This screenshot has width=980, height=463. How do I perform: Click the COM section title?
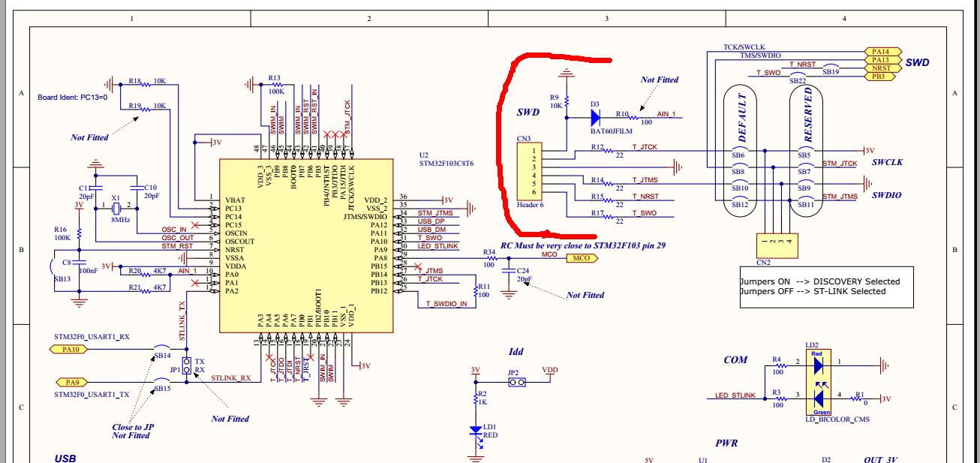point(735,360)
